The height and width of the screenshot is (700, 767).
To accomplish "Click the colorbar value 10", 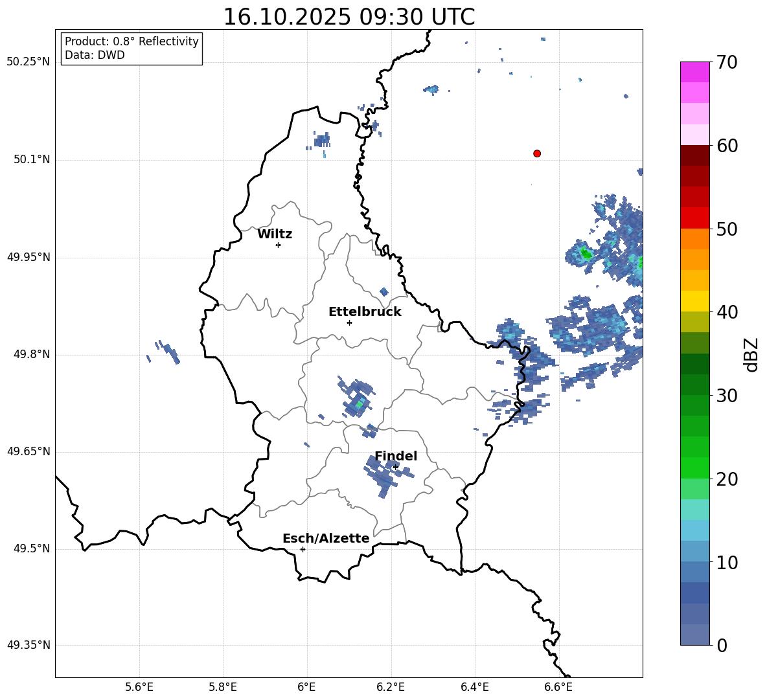I will pyautogui.click(x=727, y=563).
